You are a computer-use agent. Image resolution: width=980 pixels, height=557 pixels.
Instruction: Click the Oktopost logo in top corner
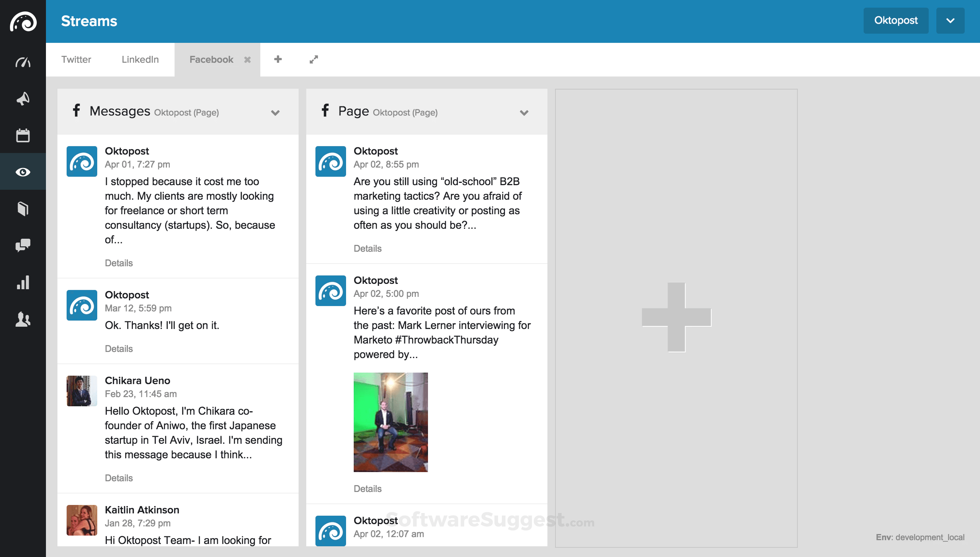click(23, 21)
